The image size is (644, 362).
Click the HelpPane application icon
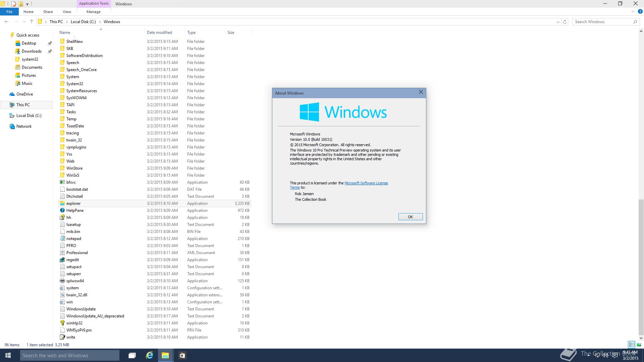pyautogui.click(x=62, y=210)
